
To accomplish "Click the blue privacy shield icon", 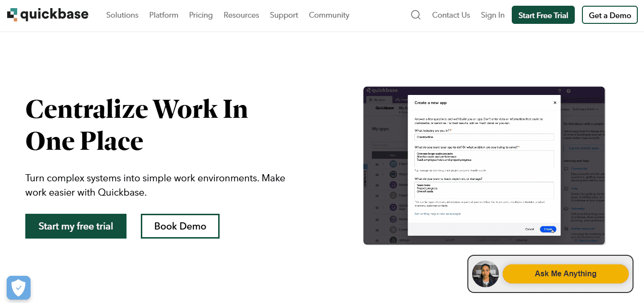I will (19, 287).
